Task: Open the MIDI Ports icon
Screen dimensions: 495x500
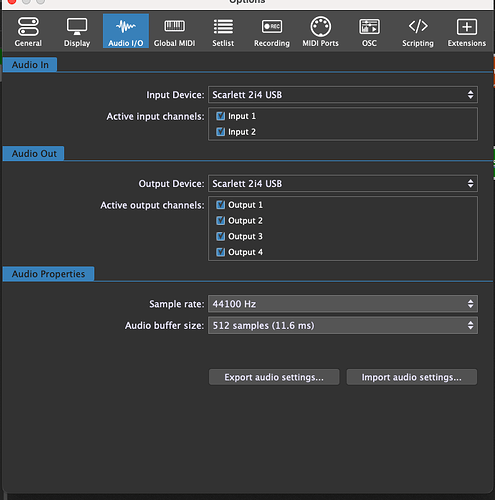Action: pyautogui.click(x=320, y=27)
